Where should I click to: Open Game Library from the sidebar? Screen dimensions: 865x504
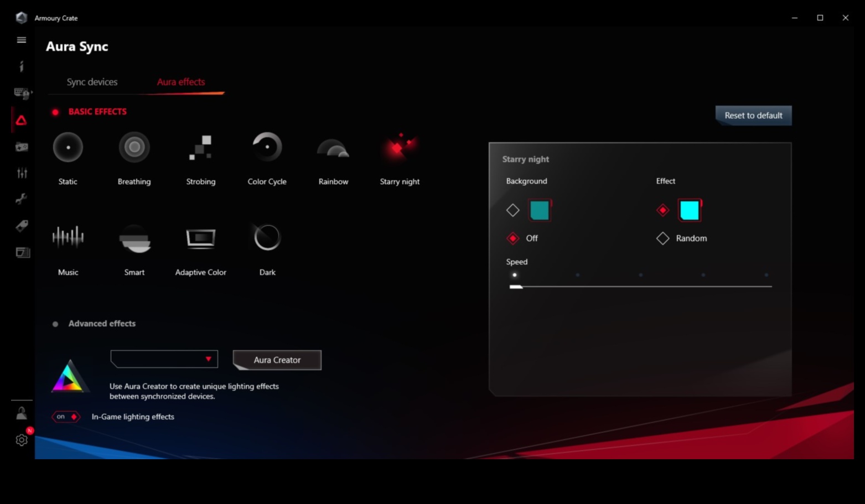(x=22, y=147)
